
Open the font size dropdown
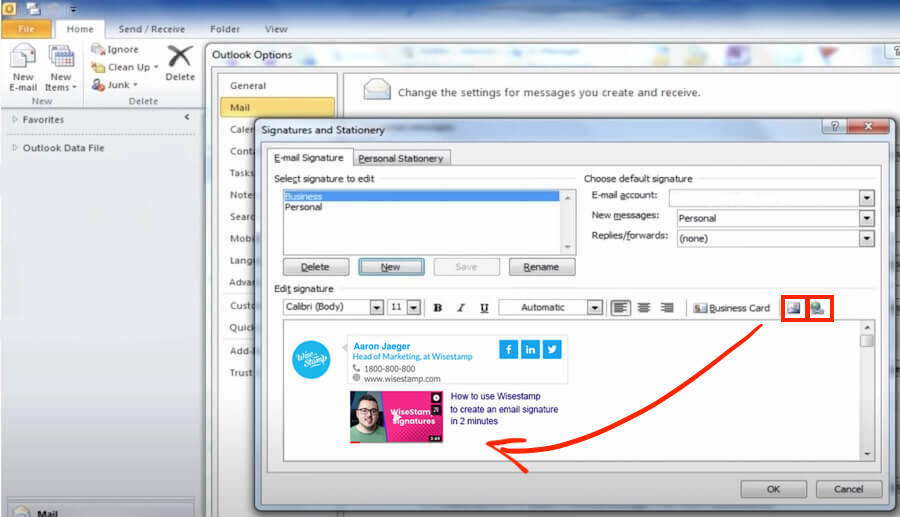point(414,308)
